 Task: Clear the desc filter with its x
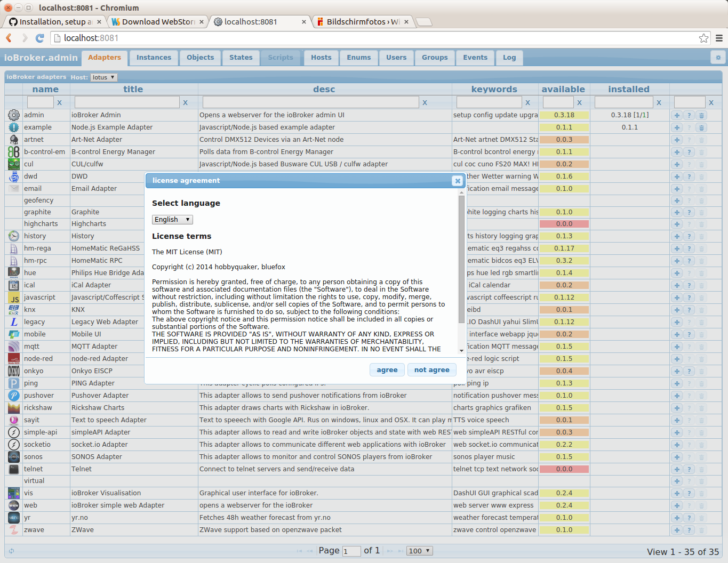point(425,102)
